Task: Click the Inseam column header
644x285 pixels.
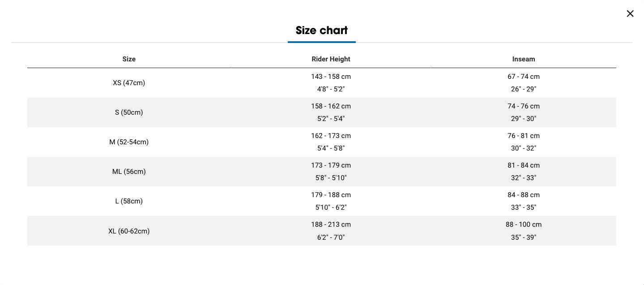Action: [x=524, y=59]
